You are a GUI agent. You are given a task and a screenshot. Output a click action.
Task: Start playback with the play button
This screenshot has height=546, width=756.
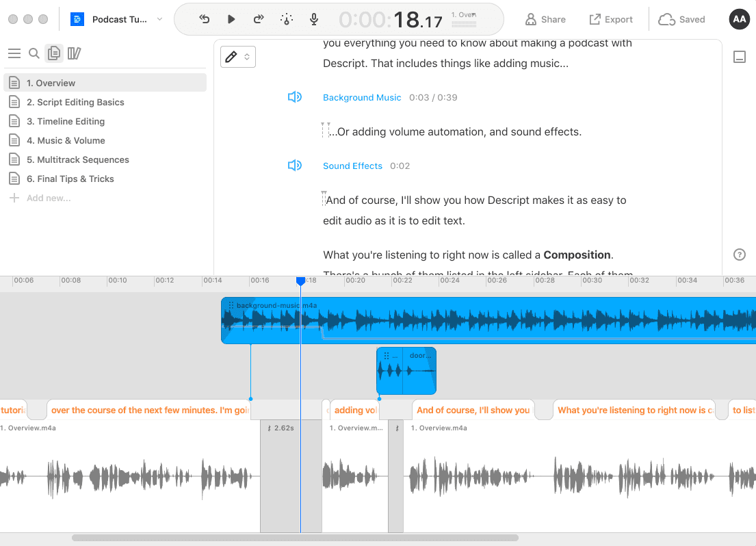coord(231,19)
